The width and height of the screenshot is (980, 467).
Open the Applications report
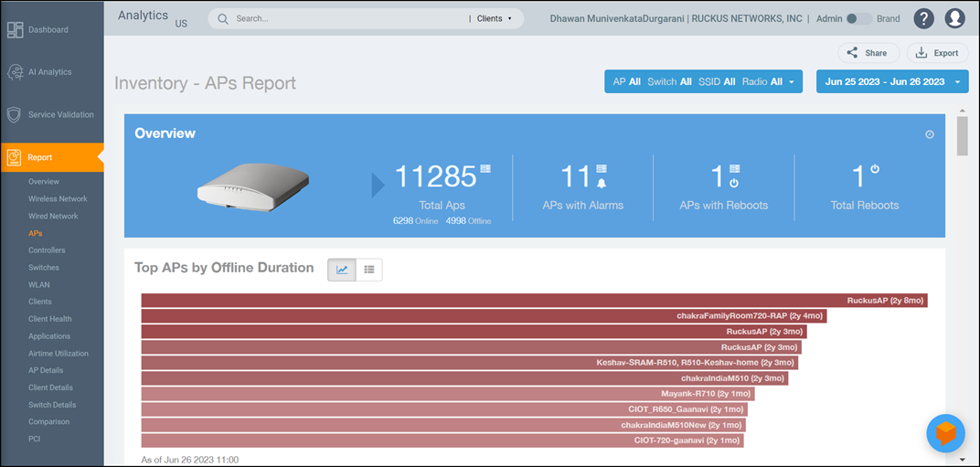click(x=49, y=336)
